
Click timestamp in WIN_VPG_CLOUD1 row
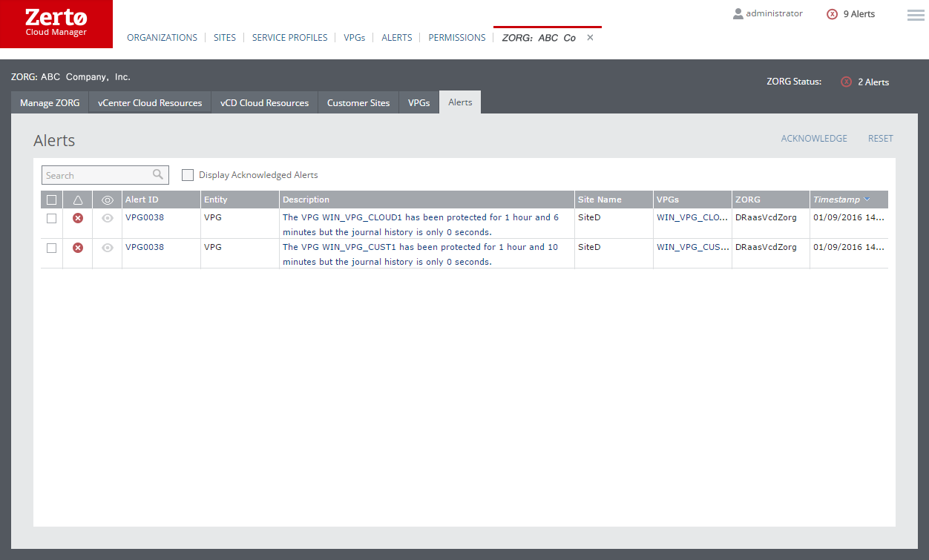[849, 218]
